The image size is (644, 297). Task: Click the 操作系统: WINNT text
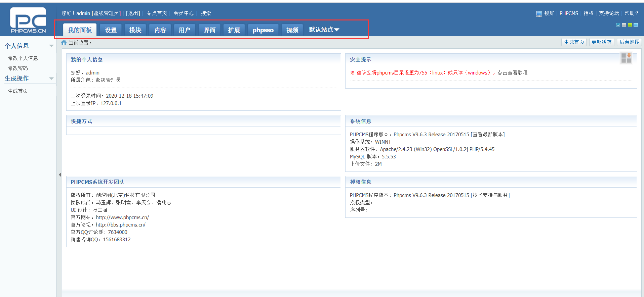coord(370,142)
